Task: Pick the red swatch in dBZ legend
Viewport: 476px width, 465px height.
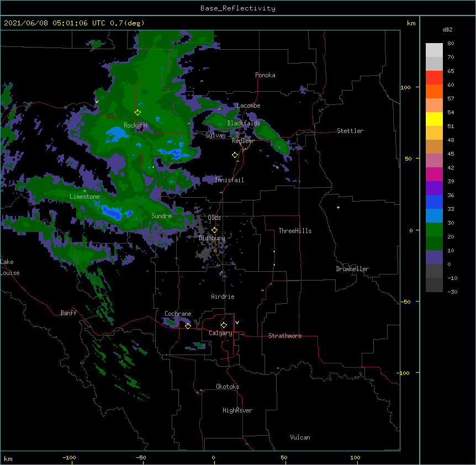Action: click(434, 77)
